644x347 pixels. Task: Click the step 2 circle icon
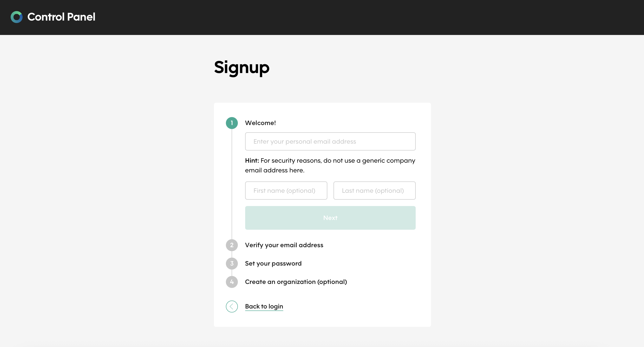click(232, 245)
